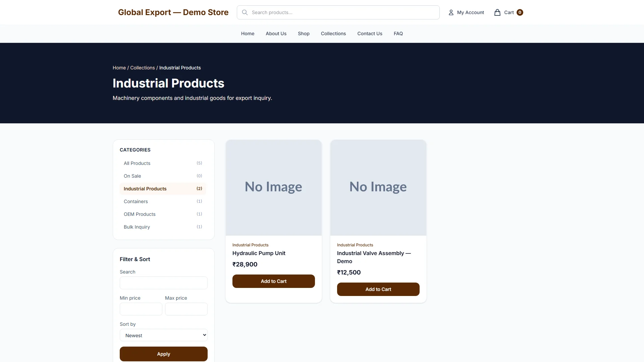The width and height of the screenshot is (644, 362).
Task: Open the shopping bag cart icon
Action: tap(497, 12)
